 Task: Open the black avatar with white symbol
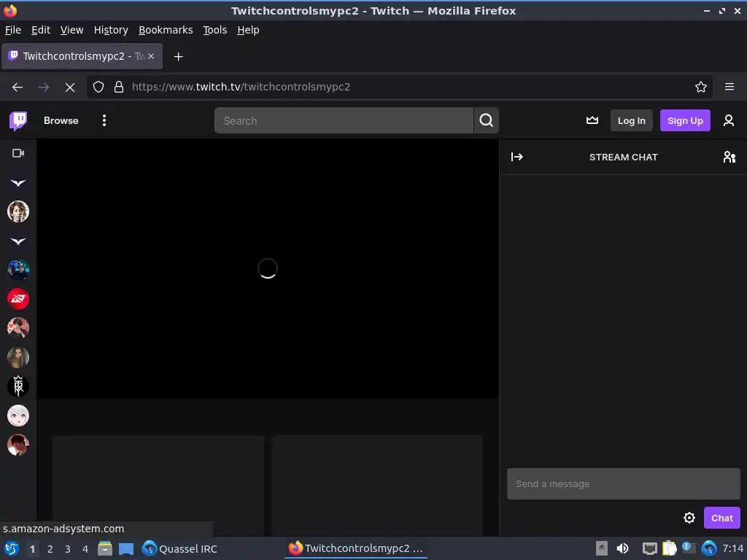[18, 386]
